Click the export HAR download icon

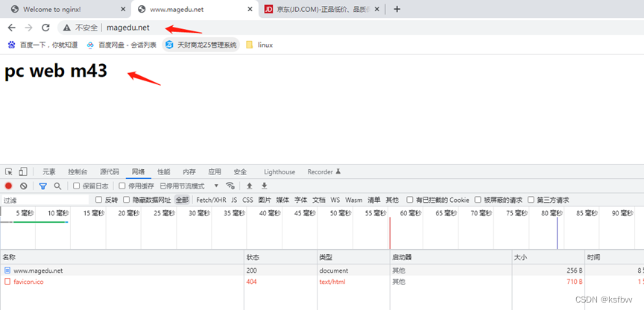[265, 186]
